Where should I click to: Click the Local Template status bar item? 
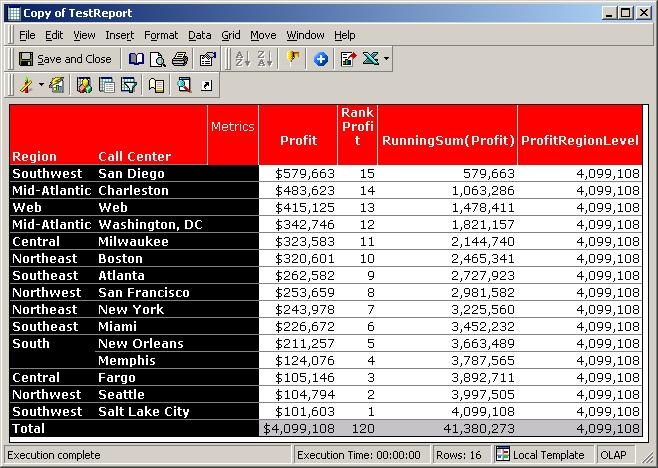547,455
